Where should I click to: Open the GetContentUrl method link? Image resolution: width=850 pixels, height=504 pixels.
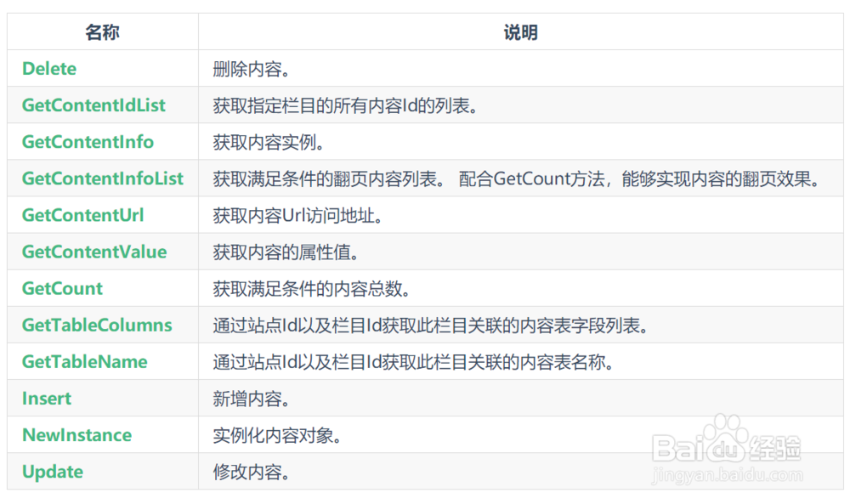point(83,215)
